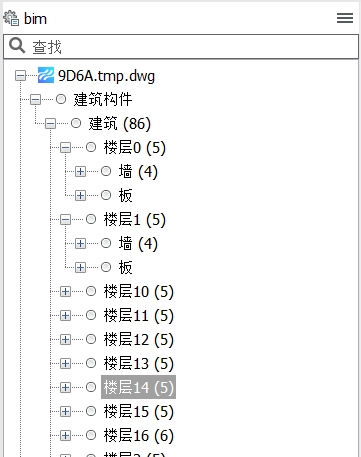This screenshot has height=457, width=361.
Task: Toggle the circle next to 楼层16 (6)
Action: tap(91, 435)
